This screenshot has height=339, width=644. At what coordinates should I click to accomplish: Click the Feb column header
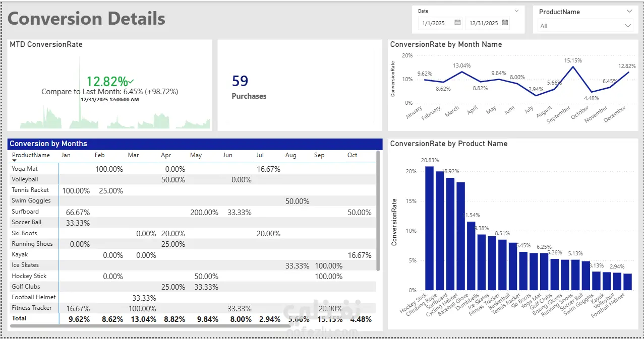(99, 155)
